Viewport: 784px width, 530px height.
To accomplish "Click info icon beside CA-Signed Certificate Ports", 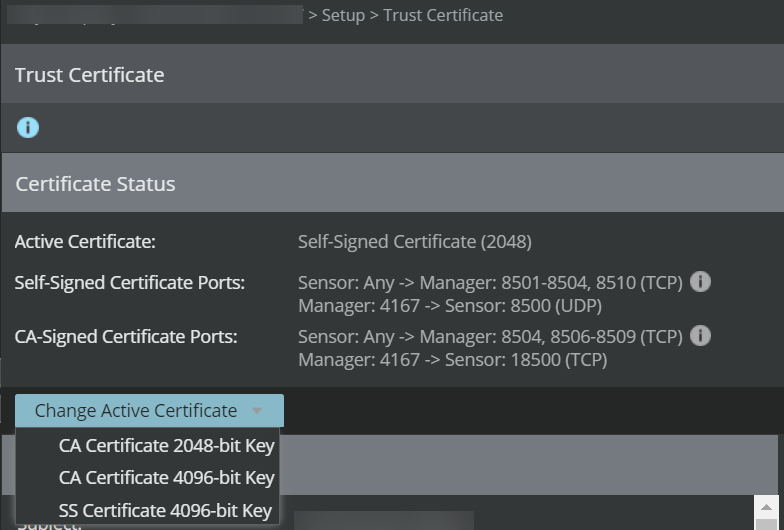I will coord(700,336).
